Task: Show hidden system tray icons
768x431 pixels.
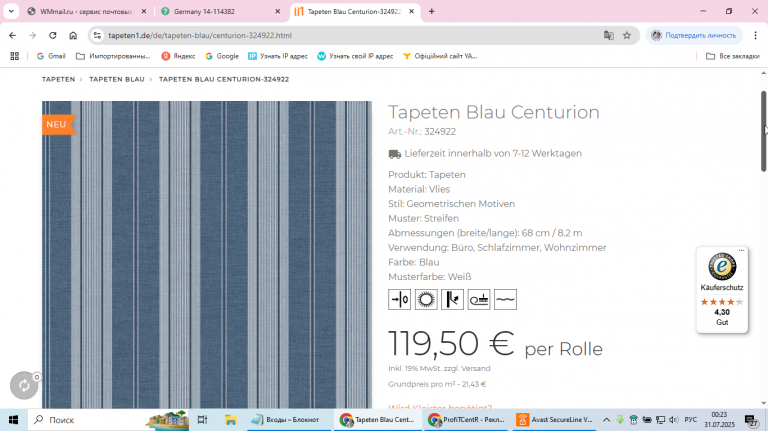Action: [x=606, y=420]
